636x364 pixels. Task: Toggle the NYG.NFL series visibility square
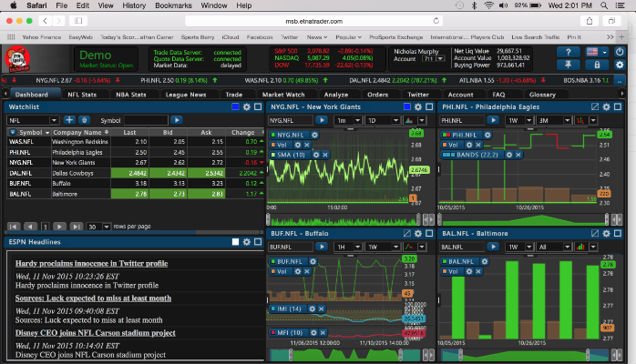pyautogui.click(x=273, y=135)
